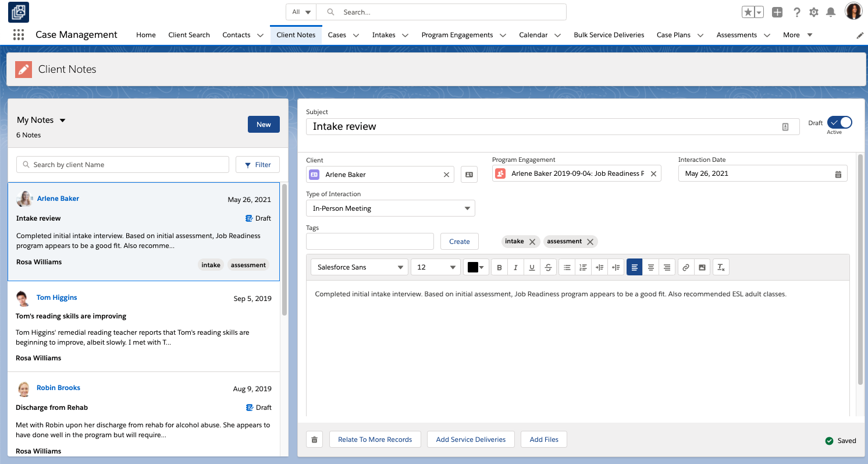This screenshot has height=464, width=868.
Task: Open the notifications bell
Action: tap(831, 12)
